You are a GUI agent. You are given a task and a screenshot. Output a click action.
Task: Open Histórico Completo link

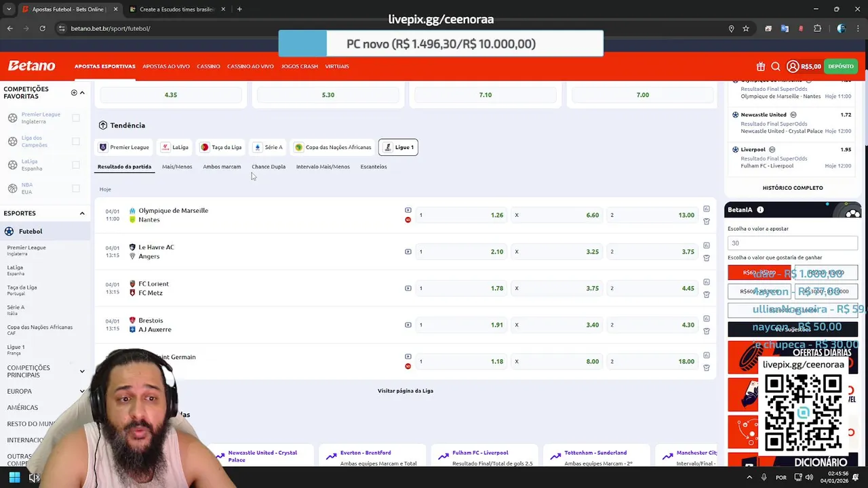[793, 188]
